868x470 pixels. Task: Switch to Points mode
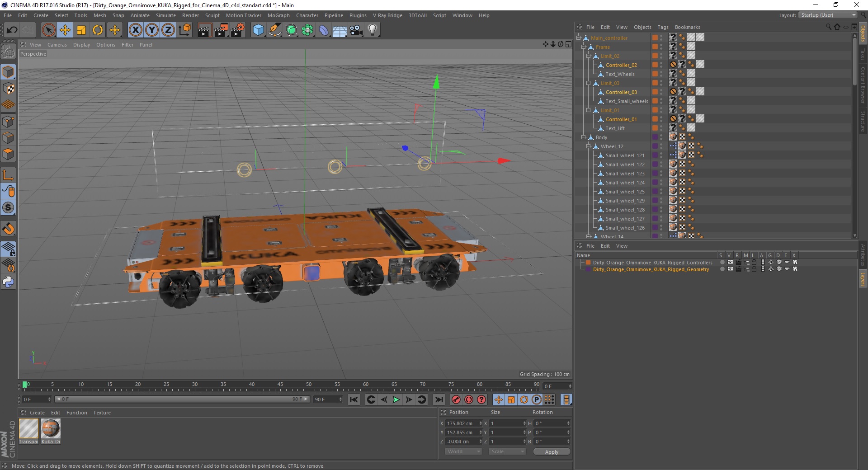pyautogui.click(x=8, y=121)
